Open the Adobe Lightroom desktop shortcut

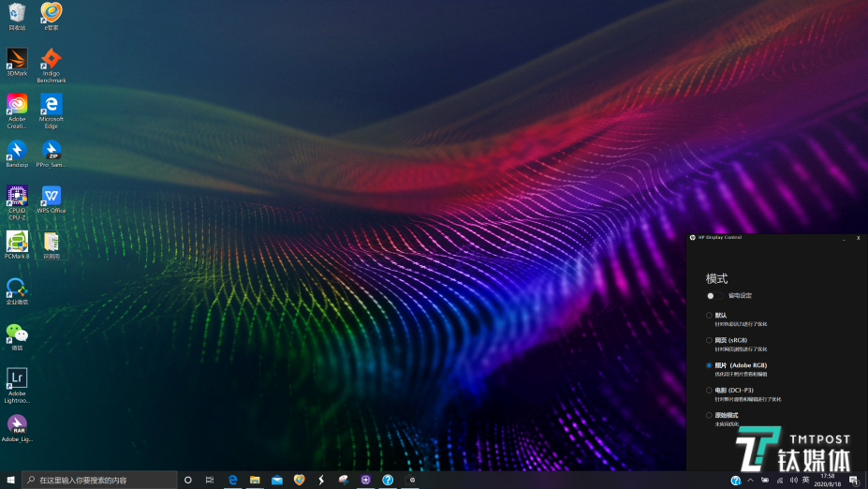tap(17, 378)
